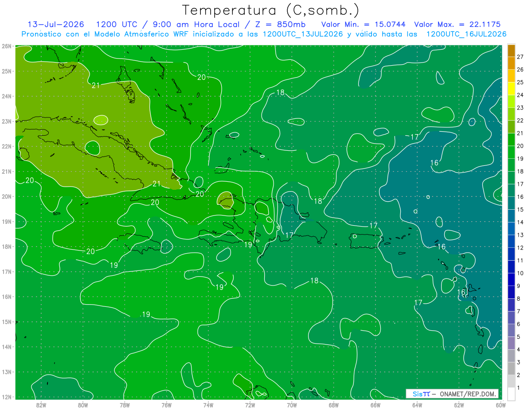The height and width of the screenshot is (411, 532).
Task: Click the brown swatch atop the legend scale
Action: coord(511,51)
